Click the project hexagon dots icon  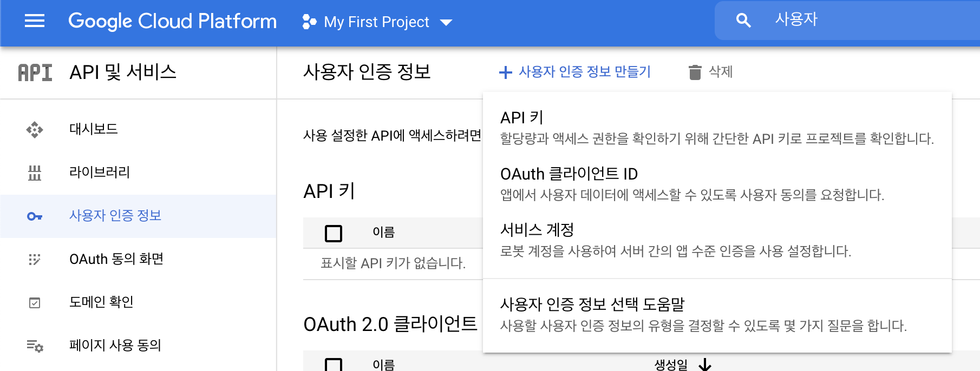point(309,22)
